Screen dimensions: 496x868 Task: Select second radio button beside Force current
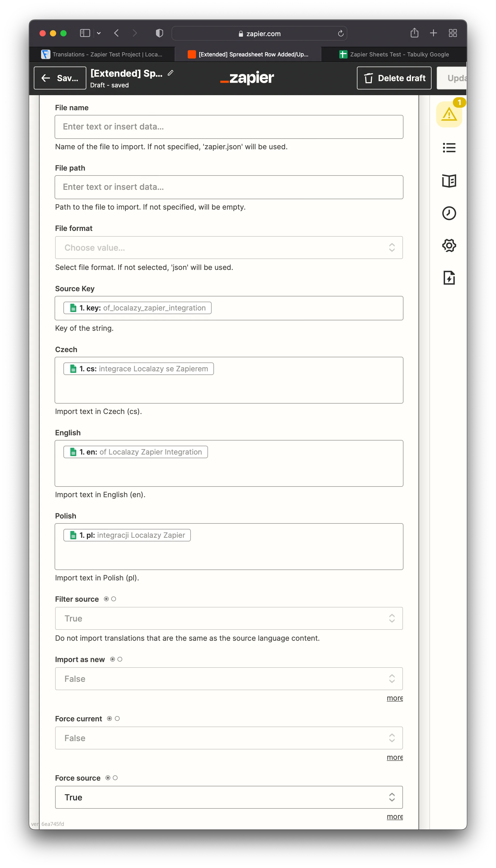pyautogui.click(x=117, y=718)
